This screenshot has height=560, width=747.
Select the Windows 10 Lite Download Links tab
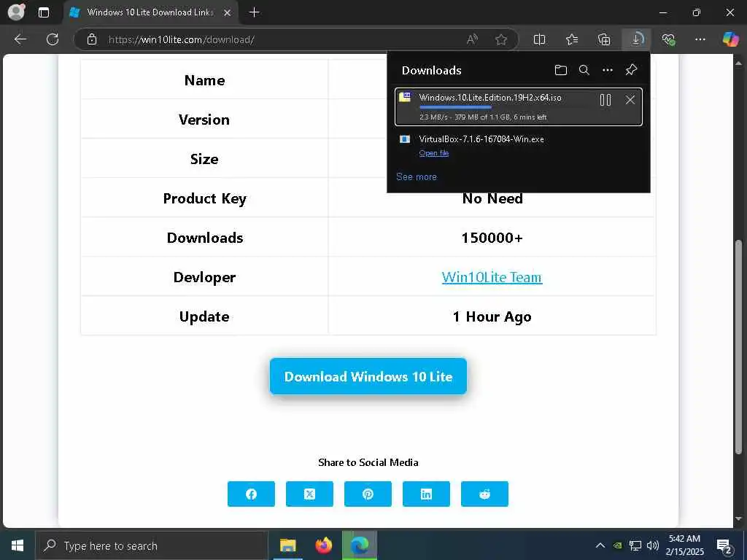pyautogui.click(x=150, y=12)
